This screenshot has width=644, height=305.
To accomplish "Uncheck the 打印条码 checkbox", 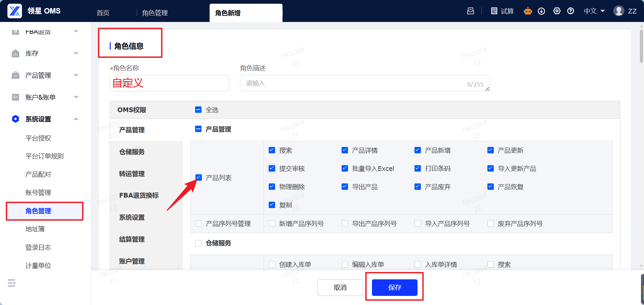I will click(x=418, y=168).
